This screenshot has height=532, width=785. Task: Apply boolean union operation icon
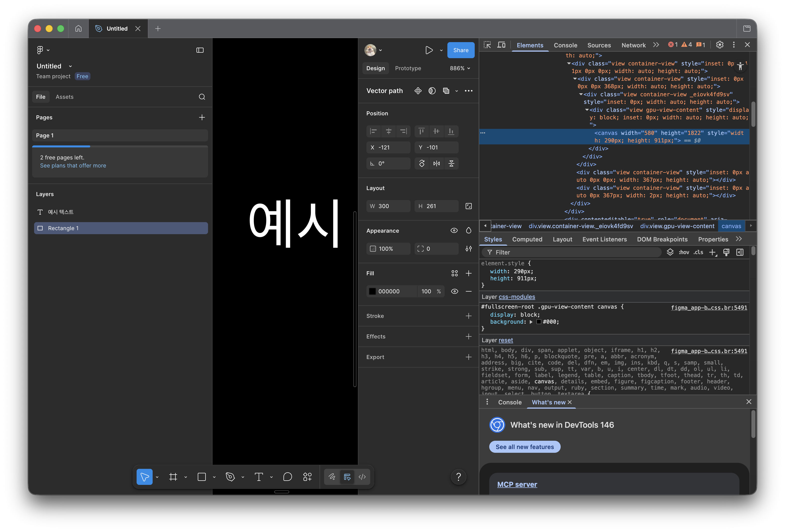tap(446, 91)
